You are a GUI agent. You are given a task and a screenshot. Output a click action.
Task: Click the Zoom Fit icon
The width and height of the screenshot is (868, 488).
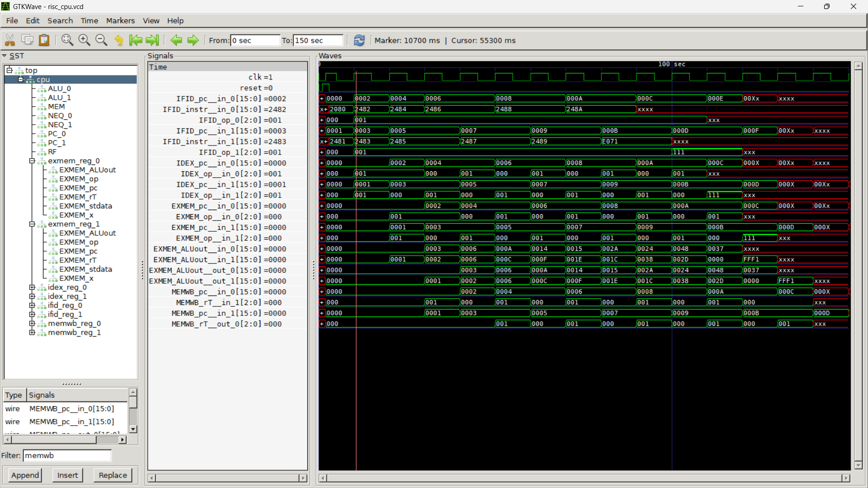click(x=67, y=40)
